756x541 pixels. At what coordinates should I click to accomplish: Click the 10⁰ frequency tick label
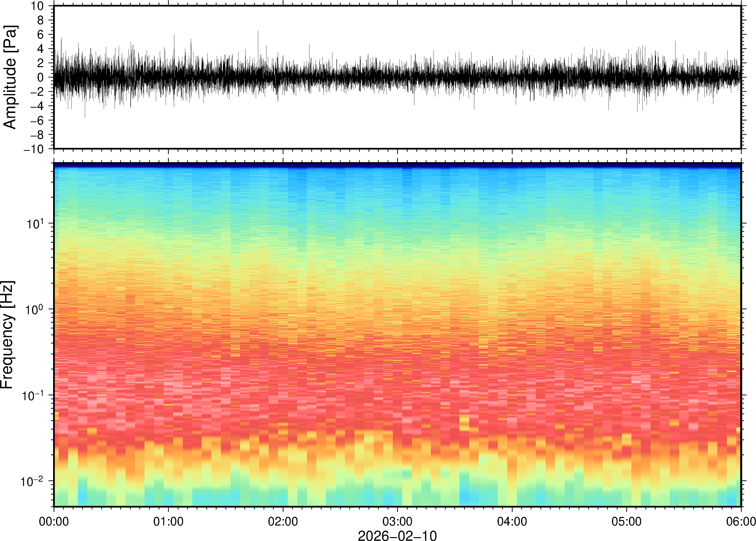[35, 310]
